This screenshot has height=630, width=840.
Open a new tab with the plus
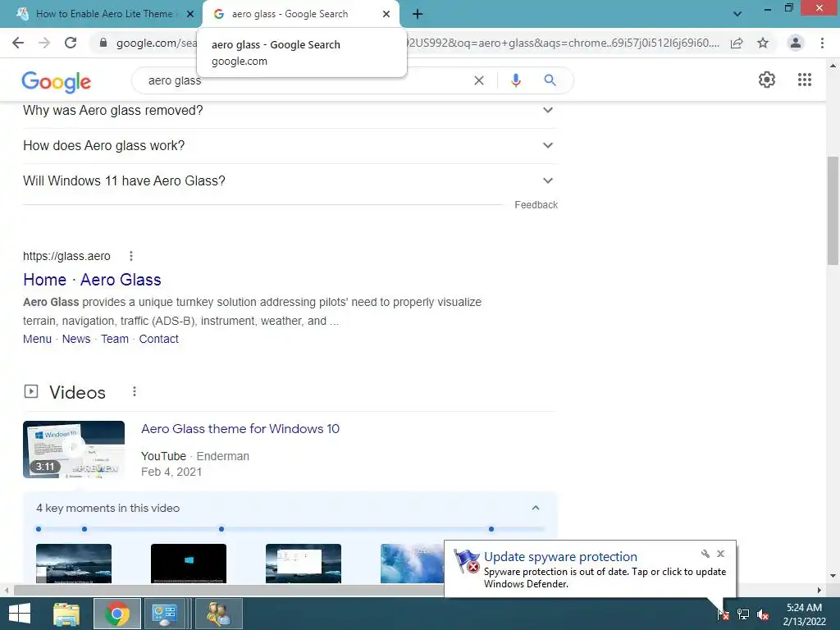coord(418,14)
